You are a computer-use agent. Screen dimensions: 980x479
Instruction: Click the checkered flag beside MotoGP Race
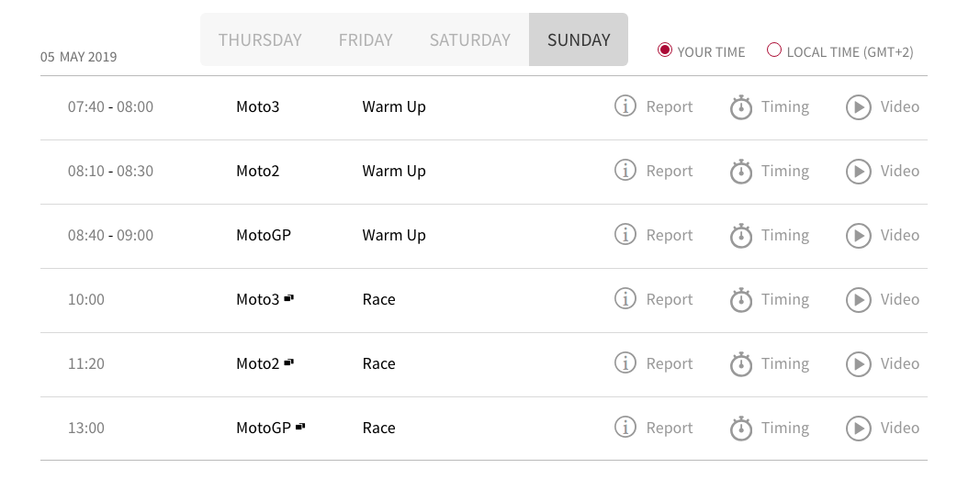tap(300, 427)
